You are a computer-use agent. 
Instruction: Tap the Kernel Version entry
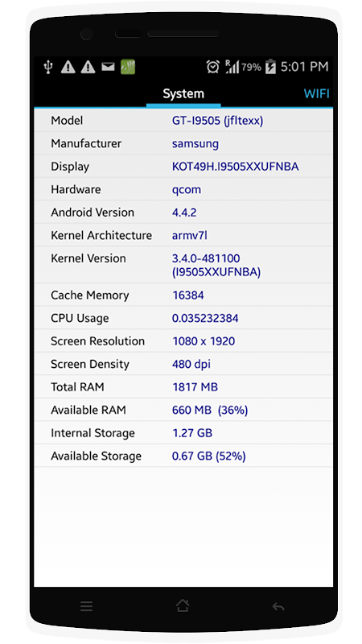[x=183, y=265]
